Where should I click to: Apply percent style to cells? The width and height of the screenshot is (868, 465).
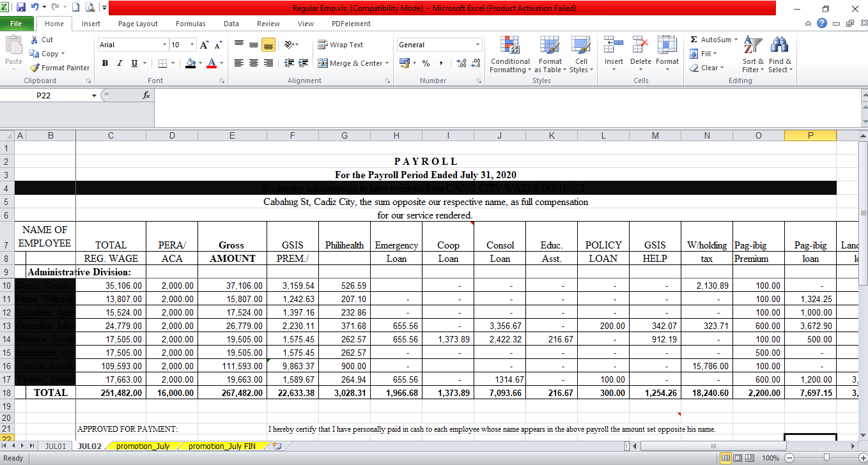coord(426,63)
